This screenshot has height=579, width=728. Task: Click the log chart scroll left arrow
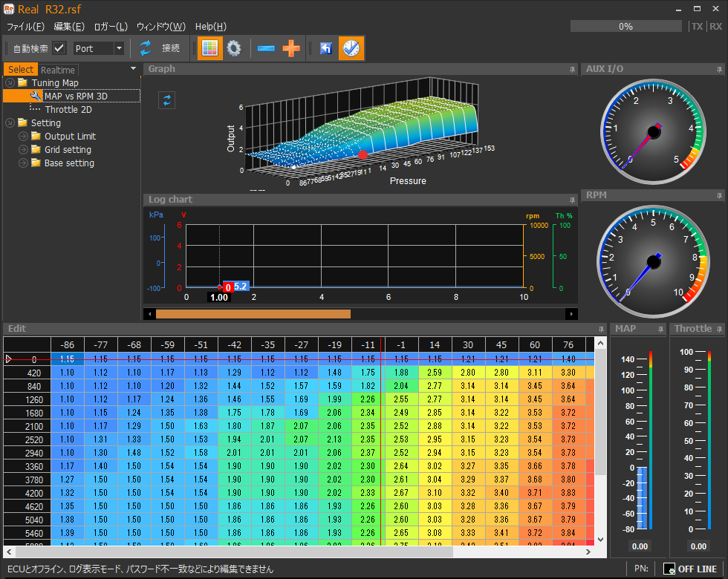coord(149,314)
